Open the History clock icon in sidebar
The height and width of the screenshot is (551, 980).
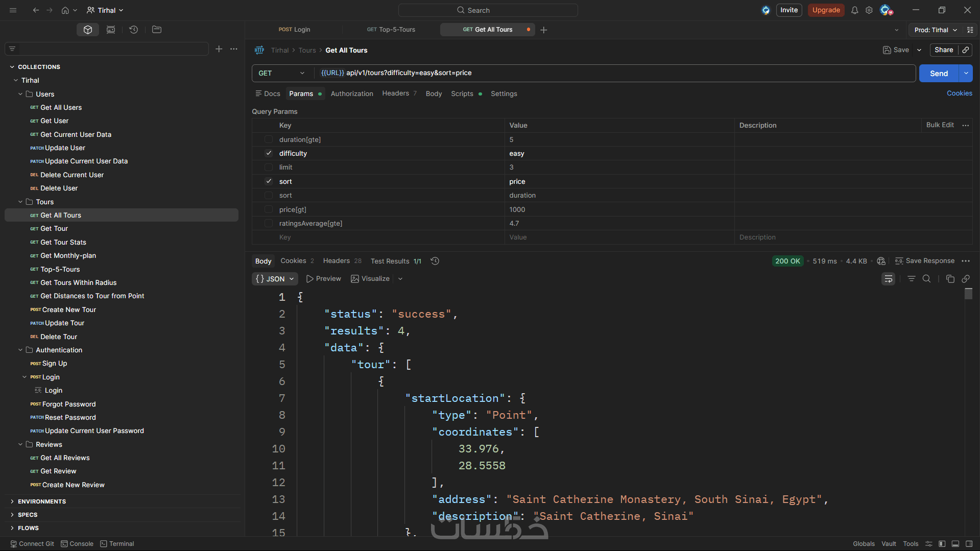pos(133,30)
